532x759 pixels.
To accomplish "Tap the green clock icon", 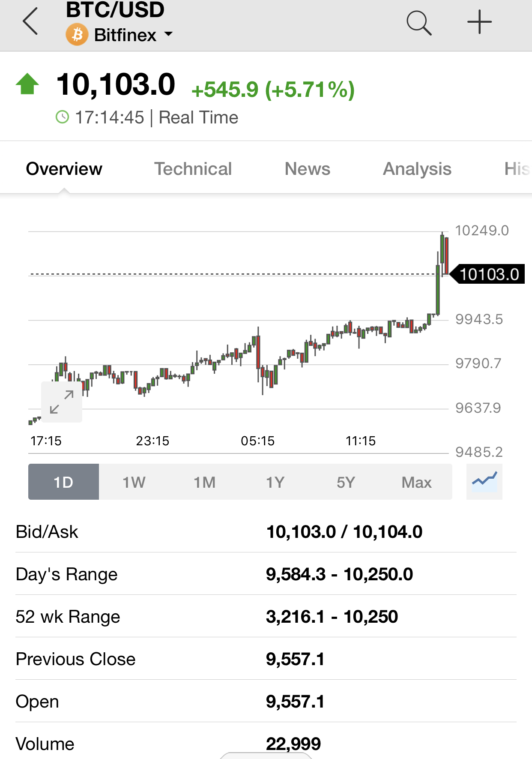I will pos(63,117).
